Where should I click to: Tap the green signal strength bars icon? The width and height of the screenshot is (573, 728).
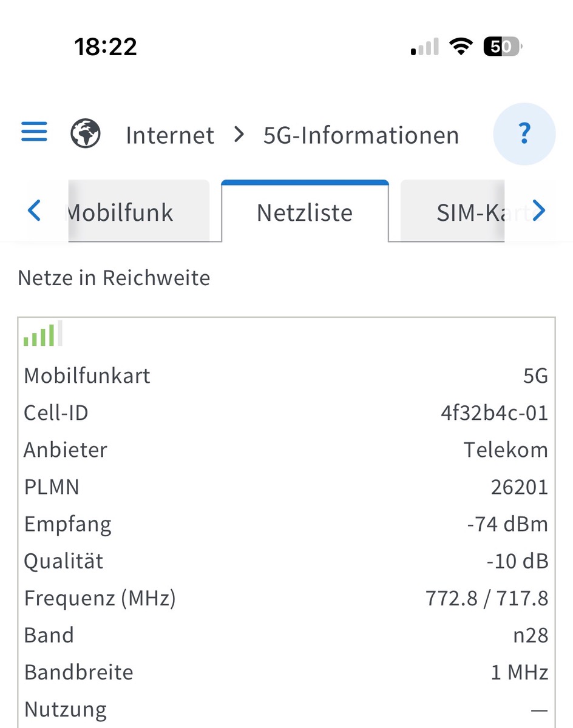point(42,334)
